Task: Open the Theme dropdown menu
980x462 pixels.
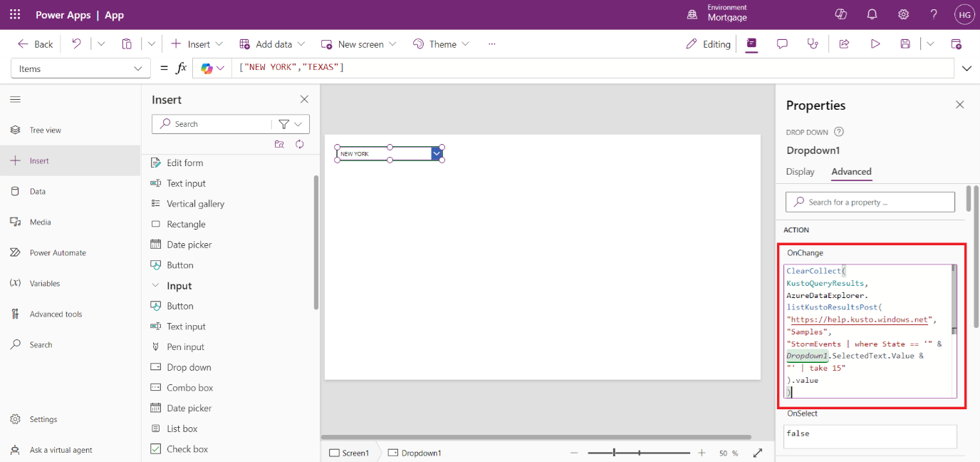Action: coord(442,44)
